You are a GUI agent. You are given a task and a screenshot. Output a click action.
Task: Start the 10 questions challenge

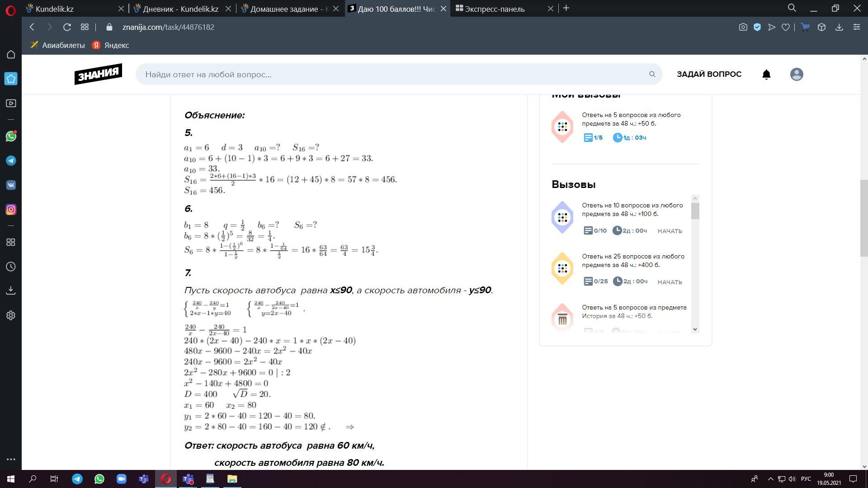[x=670, y=231]
